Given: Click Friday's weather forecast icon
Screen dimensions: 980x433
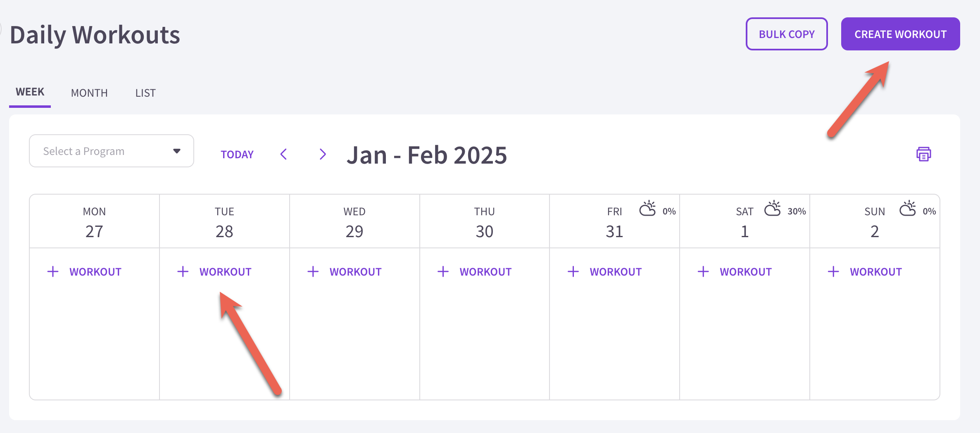Looking at the screenshot, I should (647, 209).
